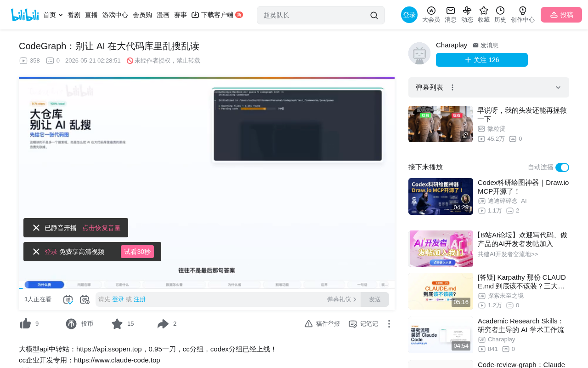The image size is (588, 368).
Task: Select the 为什么贵 chapter marker
Action: (44, 285)
